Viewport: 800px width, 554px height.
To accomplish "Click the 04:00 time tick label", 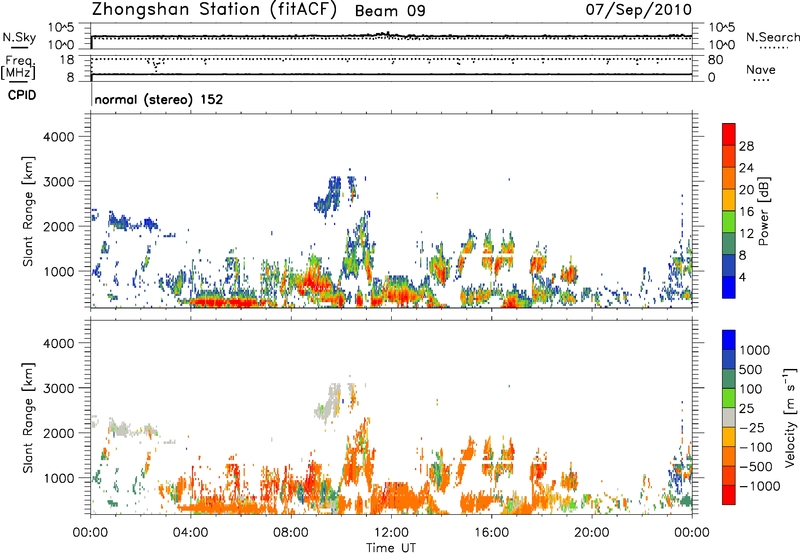I will pos(191,533).
